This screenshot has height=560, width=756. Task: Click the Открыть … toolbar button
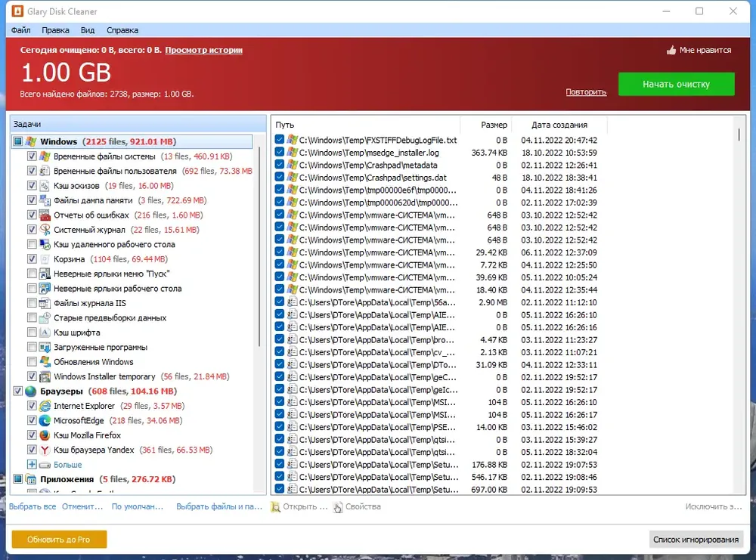click(x=299, y=506)
